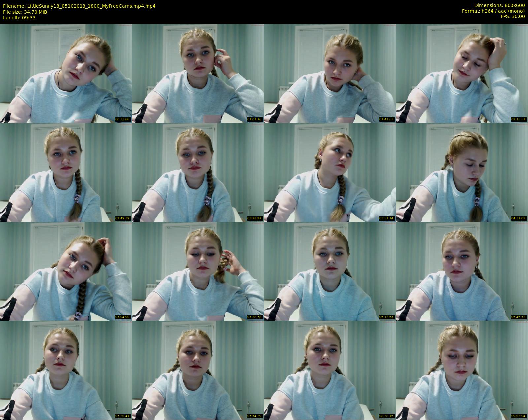Select the frame at 01:07.76
This screenshot has height=420, width=528.
pos(198,73)
